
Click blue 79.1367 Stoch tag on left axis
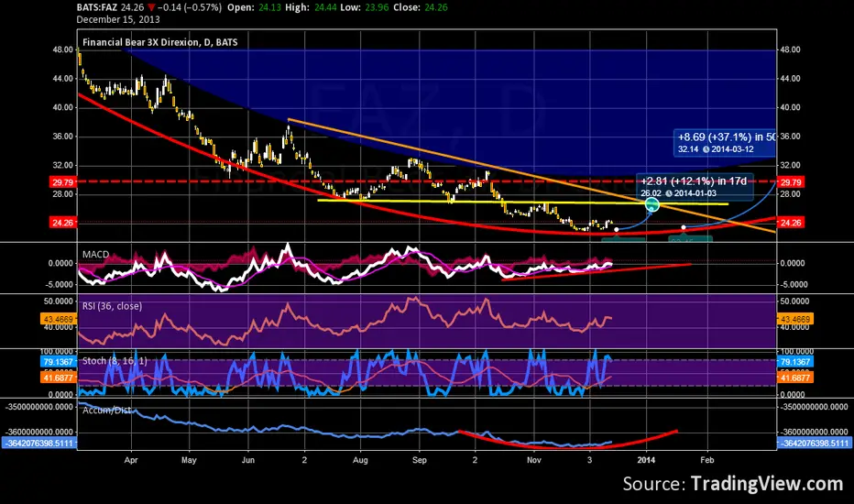point(59,362)
